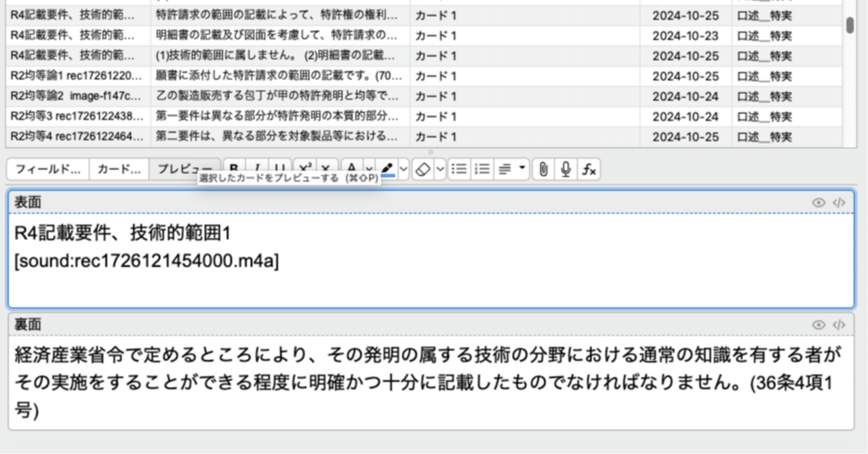Open the カード dialog
Image resolution: width=868 pixels, height=454 pixels.
[x=118, y=169]
